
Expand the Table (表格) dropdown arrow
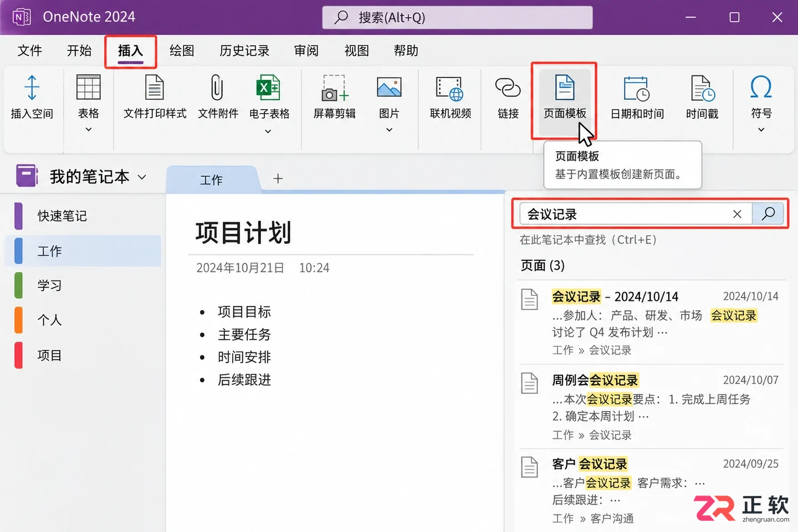(88, 130)
